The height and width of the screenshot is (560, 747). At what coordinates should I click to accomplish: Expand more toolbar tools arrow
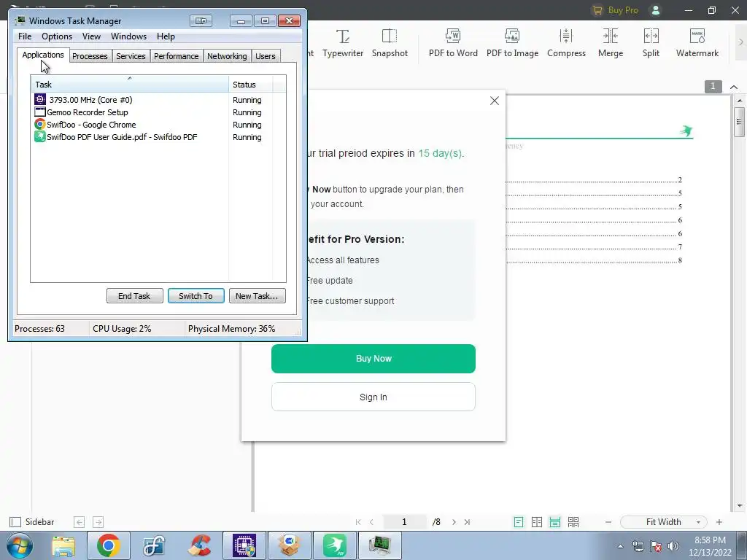(x=741, y=42)
